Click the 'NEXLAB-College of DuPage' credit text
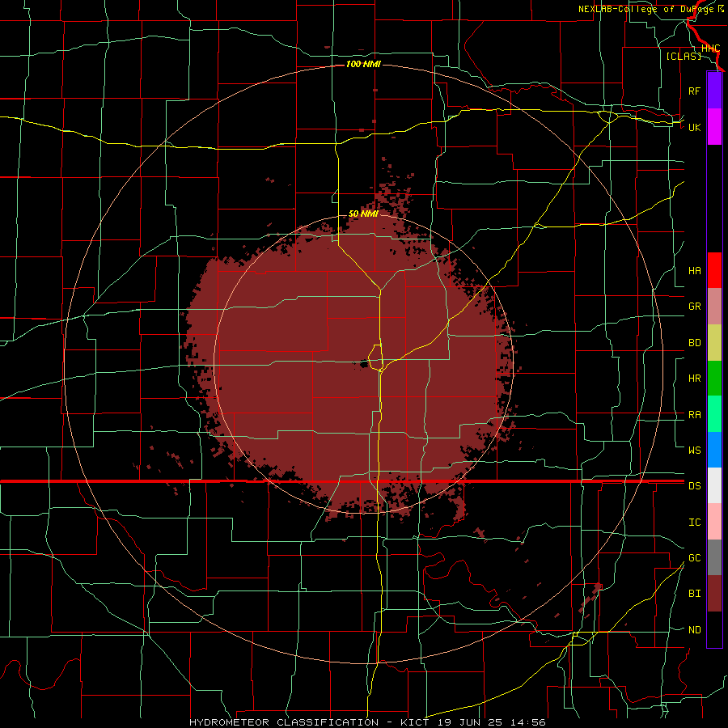The width and height of the screenshot is (728, 728). click(647, 9)
